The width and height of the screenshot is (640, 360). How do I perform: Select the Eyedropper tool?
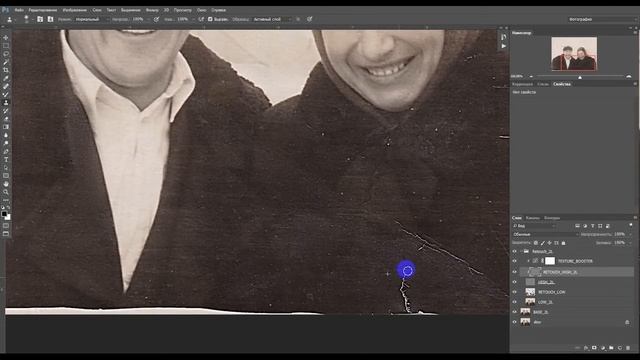[x=6, y=78]
